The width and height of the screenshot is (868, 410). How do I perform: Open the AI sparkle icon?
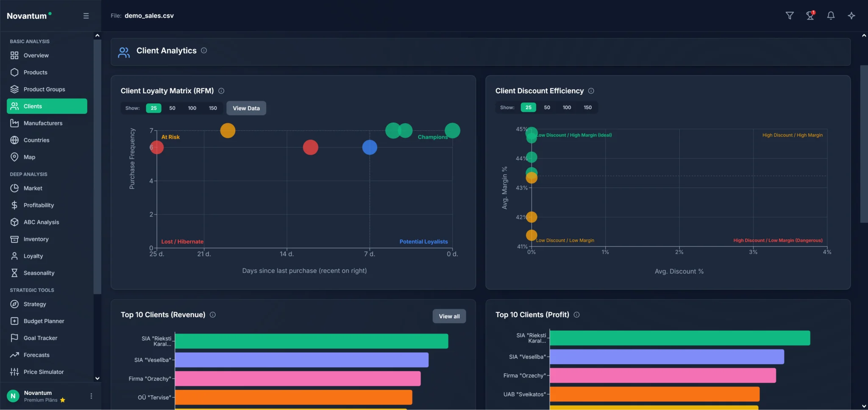tap(851, 16)
